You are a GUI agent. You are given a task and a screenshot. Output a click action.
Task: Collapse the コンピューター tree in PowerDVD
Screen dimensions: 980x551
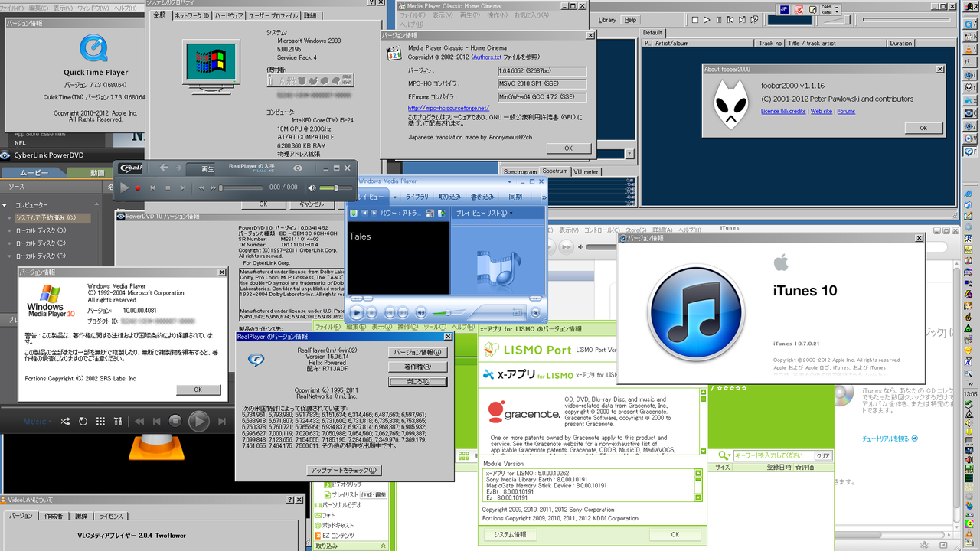4,205
